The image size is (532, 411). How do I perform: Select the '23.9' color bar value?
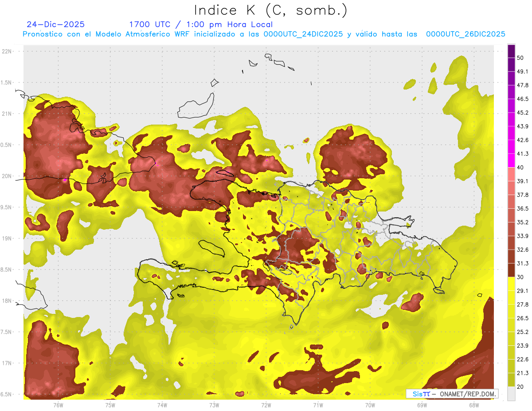[523, 345]
